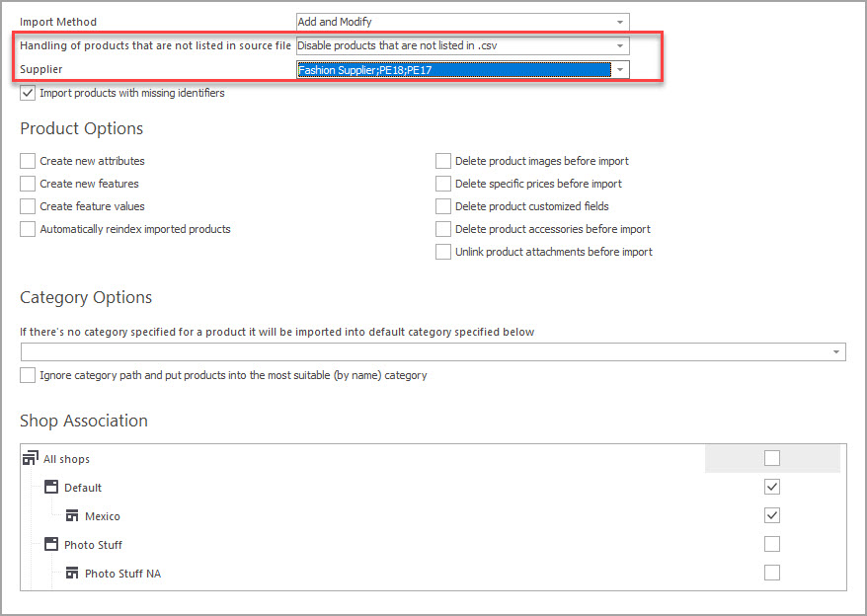This screenshot has height=616, width=867.
Task: Check Unlink product attachments before import
Action: pos(443,252)
